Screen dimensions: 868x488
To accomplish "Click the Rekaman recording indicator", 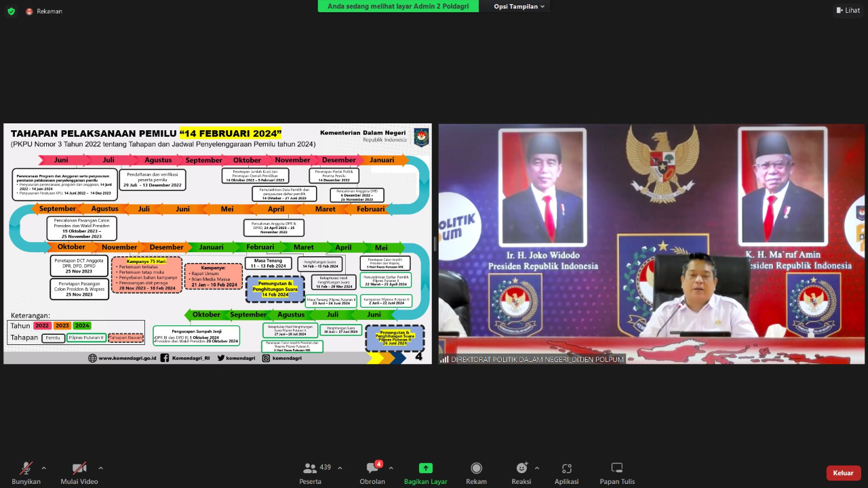I will pos(44,11).
